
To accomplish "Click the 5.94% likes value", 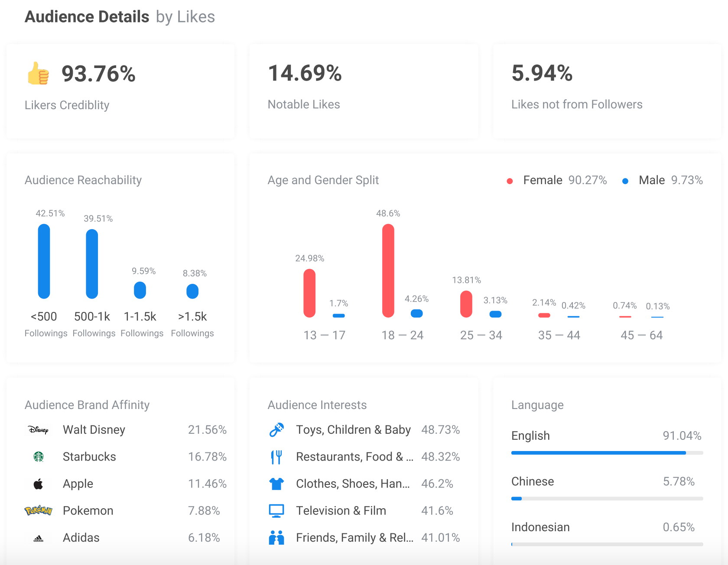I will [542, 73].
